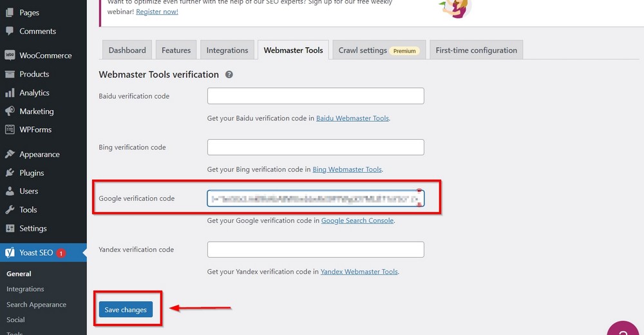
Task: Click the Settings sliders icon
Action: (x=10, y=228)
